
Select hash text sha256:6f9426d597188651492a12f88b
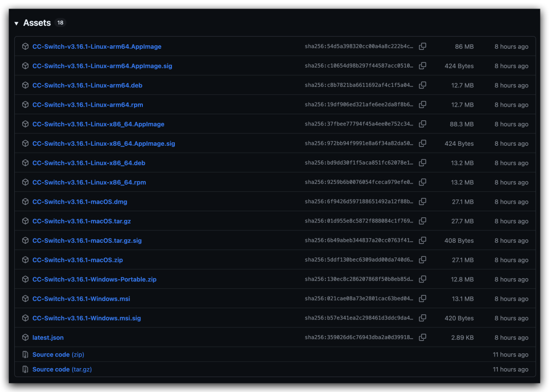(x=359, y=202)
